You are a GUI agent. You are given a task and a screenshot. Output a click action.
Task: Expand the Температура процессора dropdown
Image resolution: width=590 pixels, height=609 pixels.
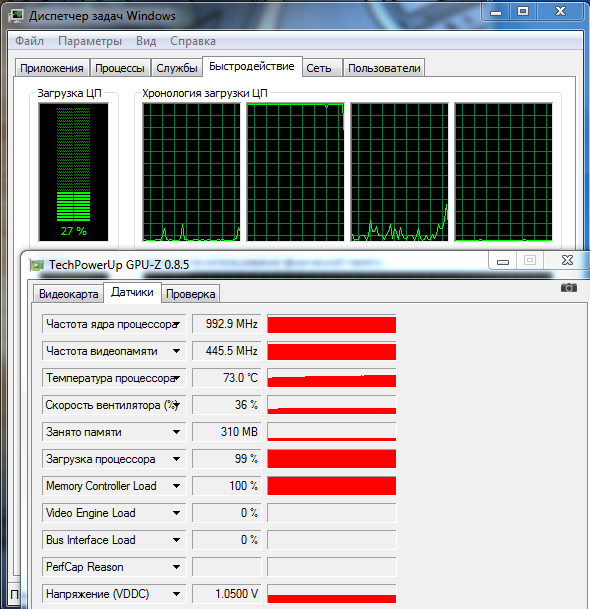176,378
